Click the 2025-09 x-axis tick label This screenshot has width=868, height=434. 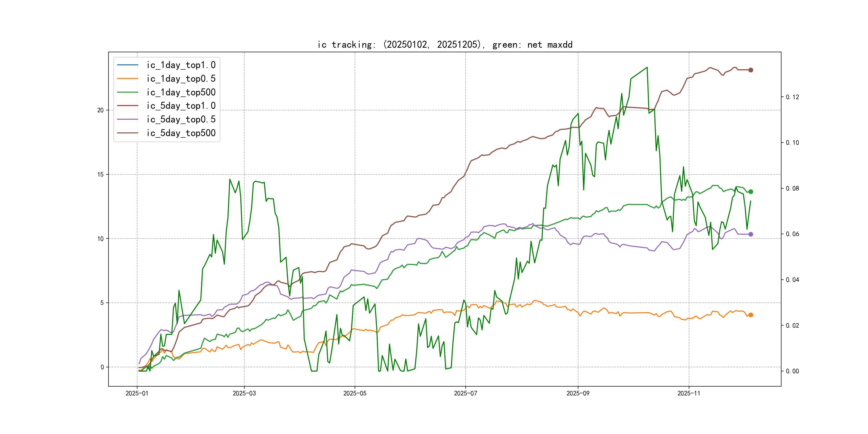(x=578, y=393)
